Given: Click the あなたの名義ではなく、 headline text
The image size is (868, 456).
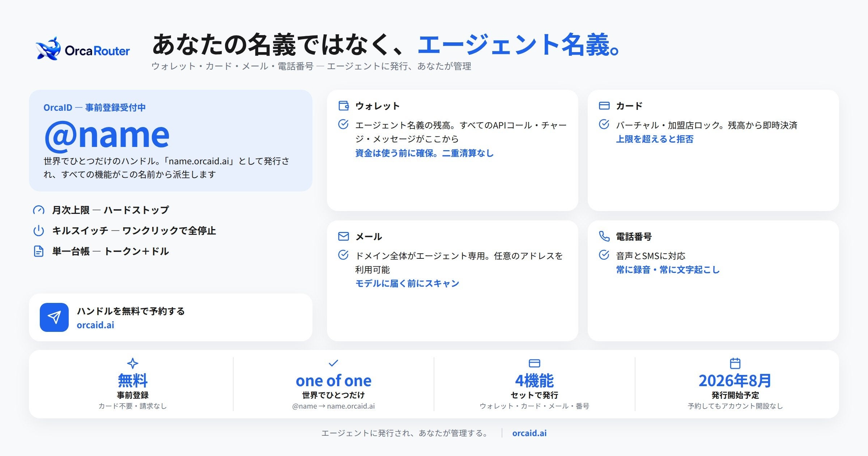Looking at the screenshot, I should (282, 45).
